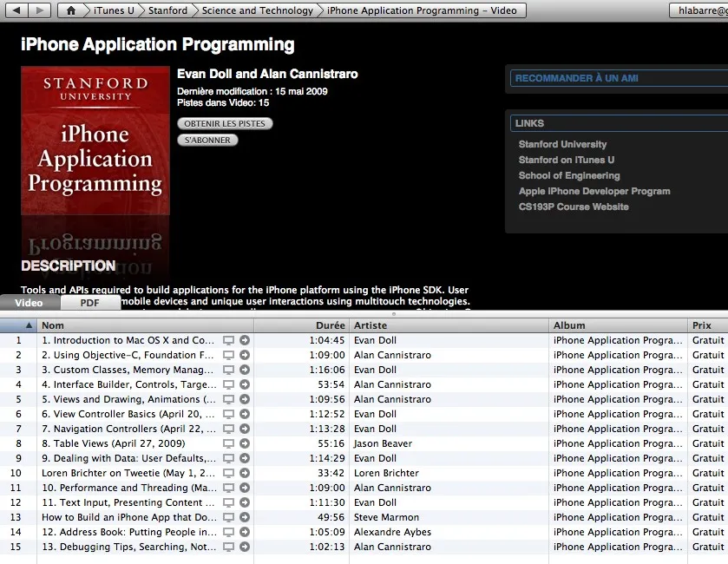Click the arrow icon for Table Views row

coord(245,443)
